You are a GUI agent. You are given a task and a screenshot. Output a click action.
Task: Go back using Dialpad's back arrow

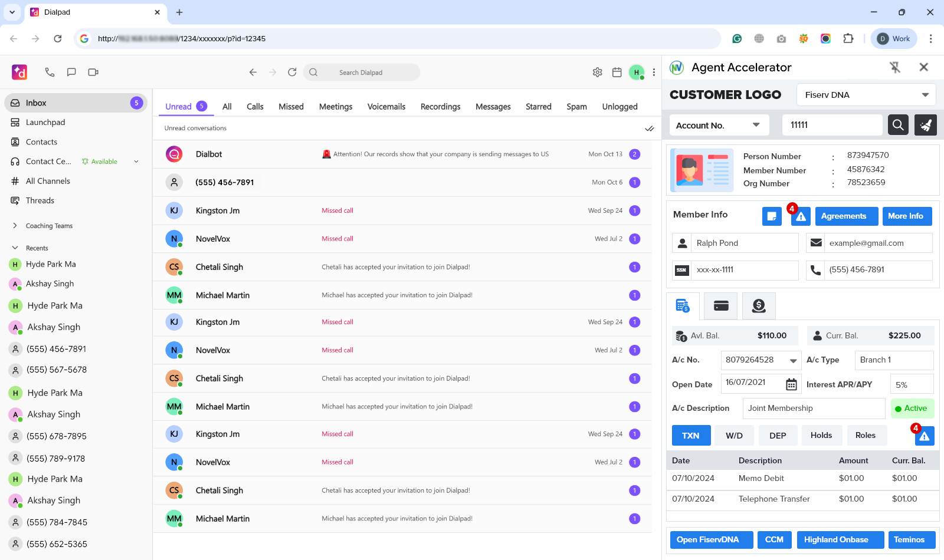click(253, 72)
